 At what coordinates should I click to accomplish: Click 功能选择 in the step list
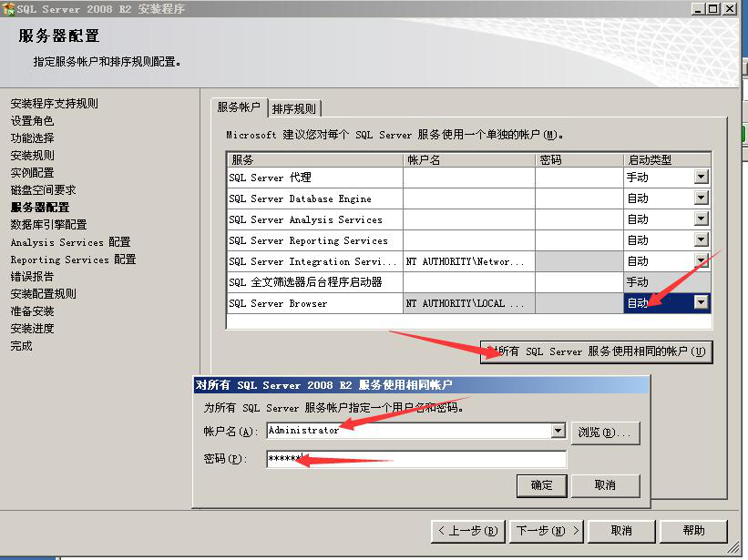pyautogui.click(x=33, y=137)
